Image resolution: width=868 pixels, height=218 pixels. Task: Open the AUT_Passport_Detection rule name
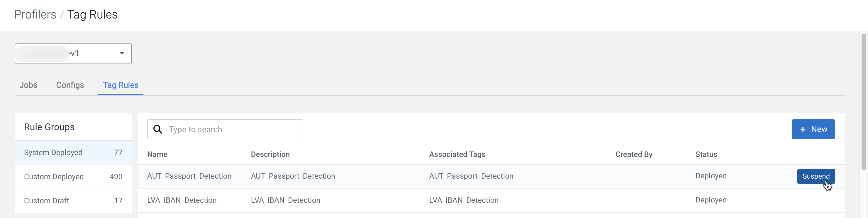(189, 176)
